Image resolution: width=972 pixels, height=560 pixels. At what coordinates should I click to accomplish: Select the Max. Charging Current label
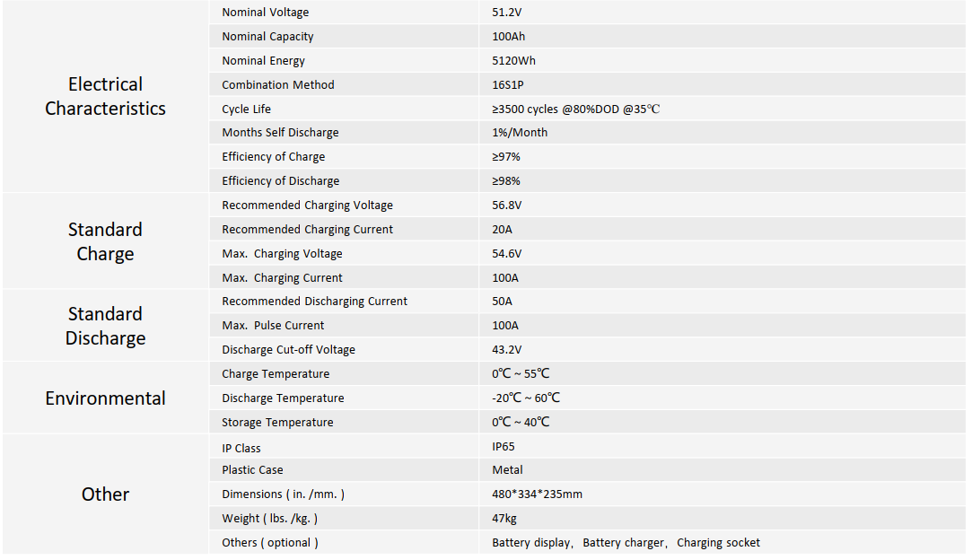pos(282,278)
